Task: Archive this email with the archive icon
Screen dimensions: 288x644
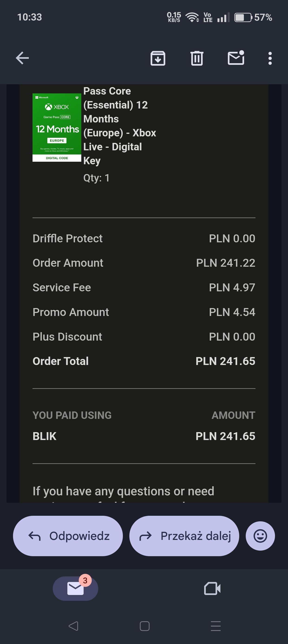Action: point(158,58)
